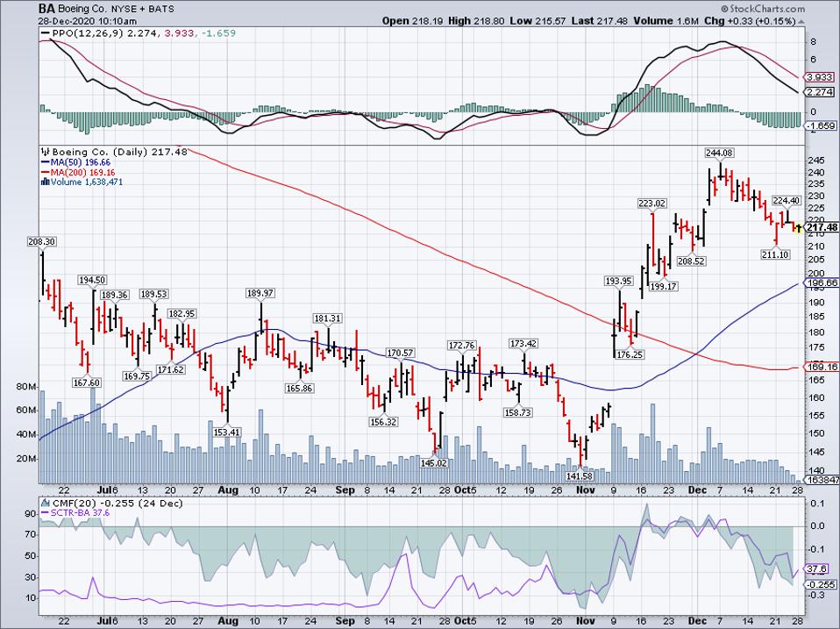Select the 158.73 price label
This screenshot has height=629, width=840.
[x=517, y=412]
